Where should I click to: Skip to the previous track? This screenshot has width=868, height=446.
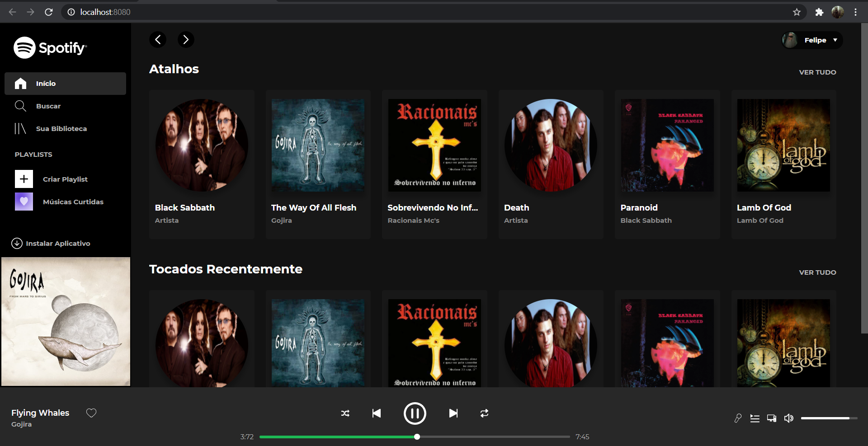pyautogui.click(x=377, y=413)
